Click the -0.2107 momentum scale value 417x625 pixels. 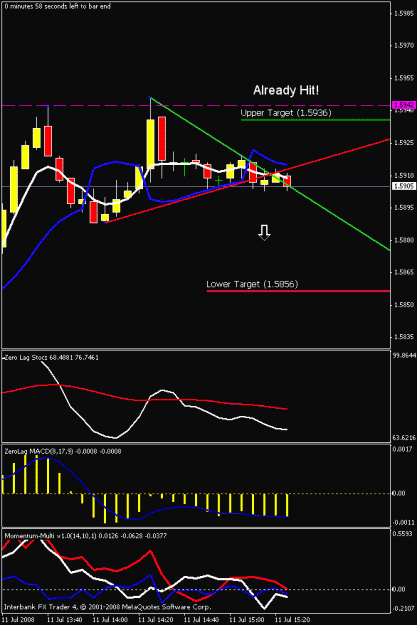(x=403, y=609)
